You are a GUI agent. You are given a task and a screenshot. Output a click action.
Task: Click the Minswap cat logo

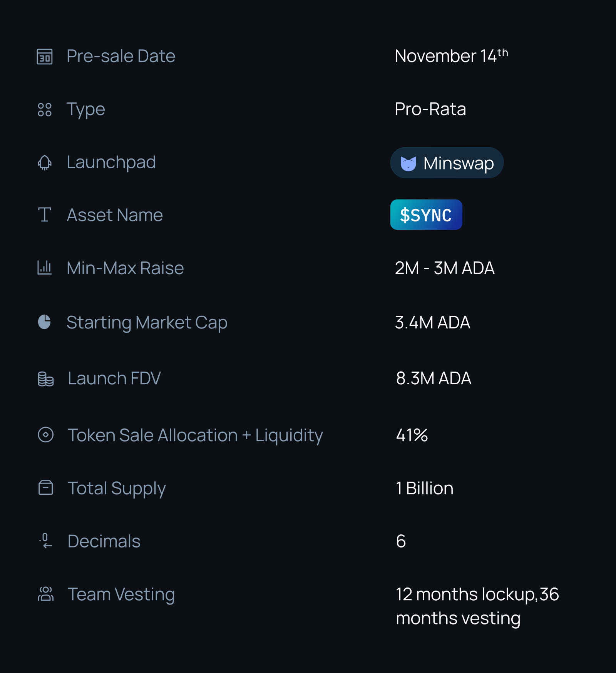(x=408, y=163)
